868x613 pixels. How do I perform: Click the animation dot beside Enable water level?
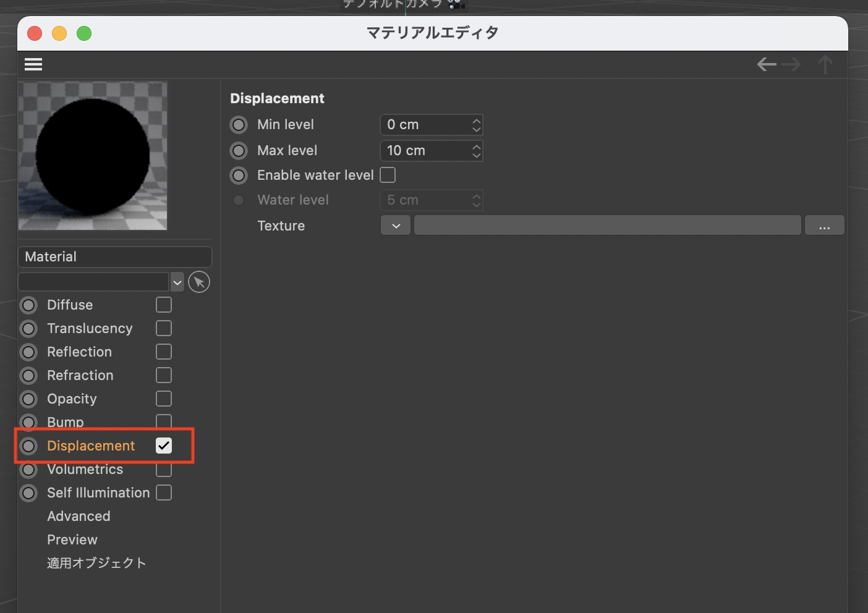coord(239,175)
